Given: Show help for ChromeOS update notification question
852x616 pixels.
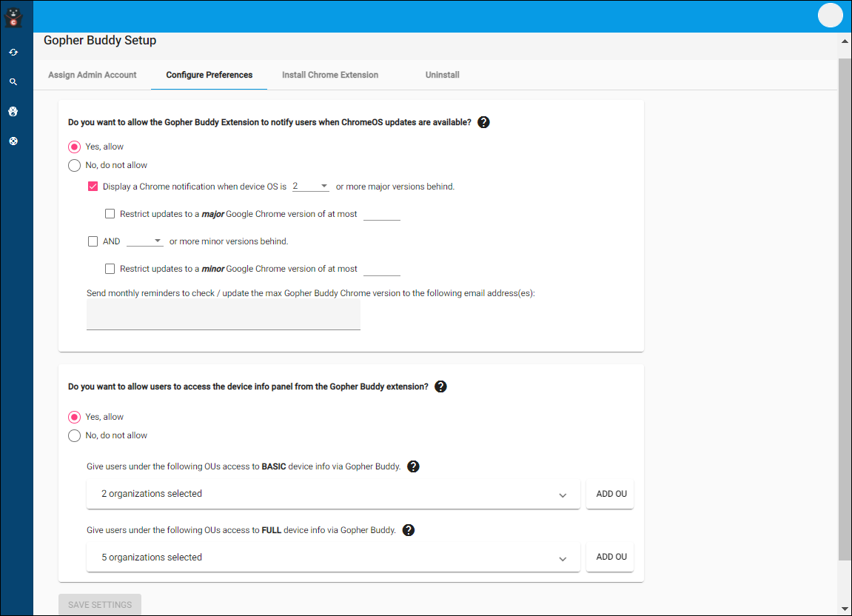Looking at the screenshot, I should click(483, 122).
